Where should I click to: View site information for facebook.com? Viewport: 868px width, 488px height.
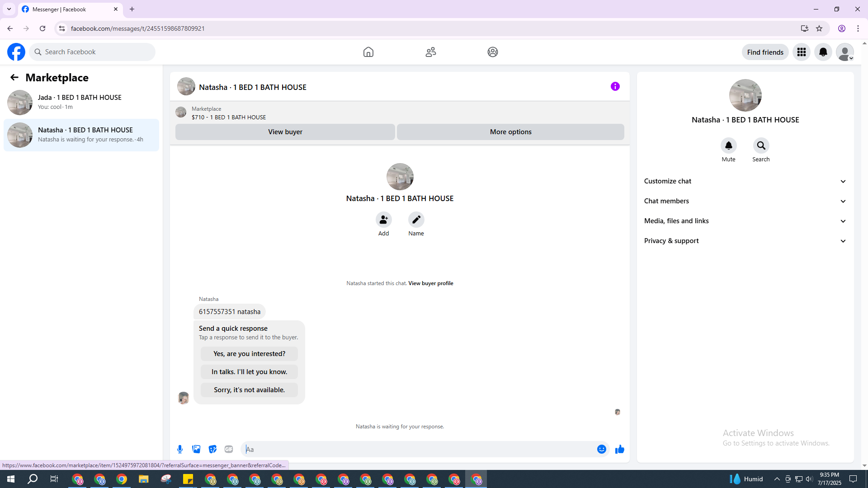tap(62, 28)
